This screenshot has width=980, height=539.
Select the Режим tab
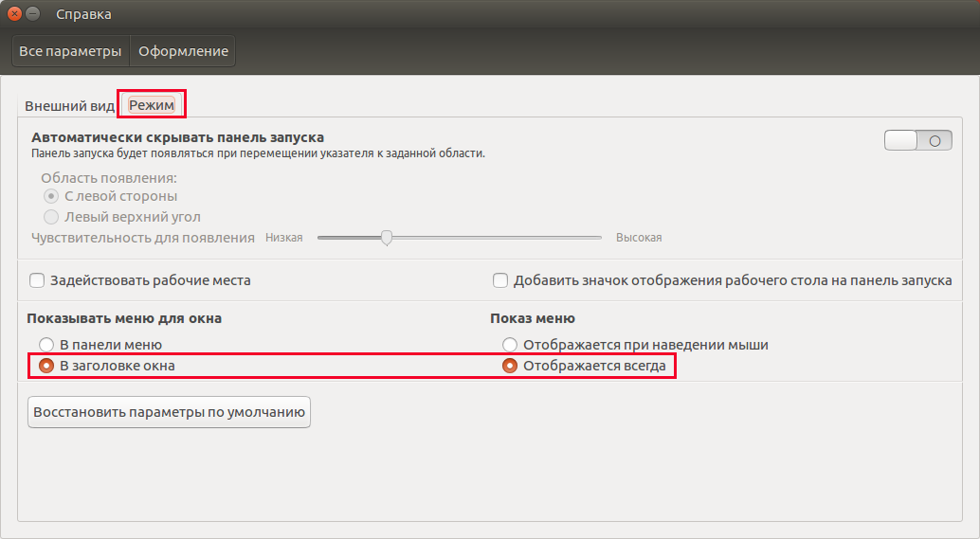[152, 105]
